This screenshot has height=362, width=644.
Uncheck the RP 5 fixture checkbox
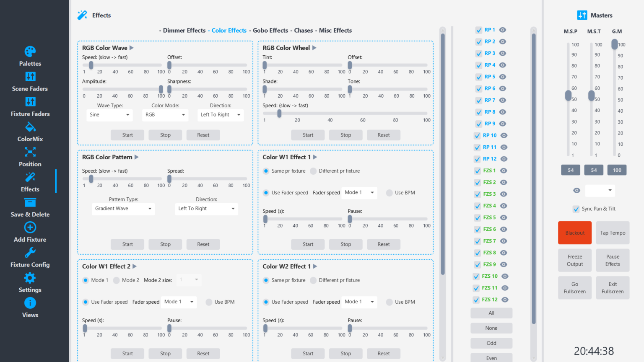(478, 77)
